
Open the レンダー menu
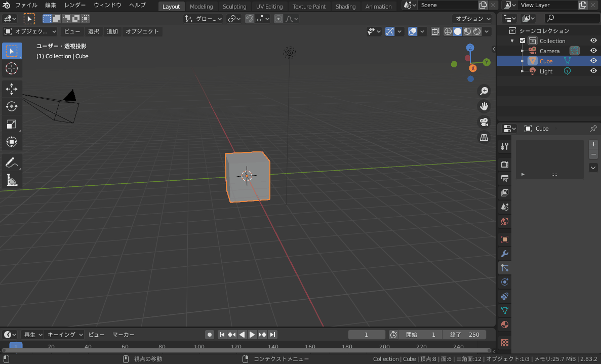(75, 5)
